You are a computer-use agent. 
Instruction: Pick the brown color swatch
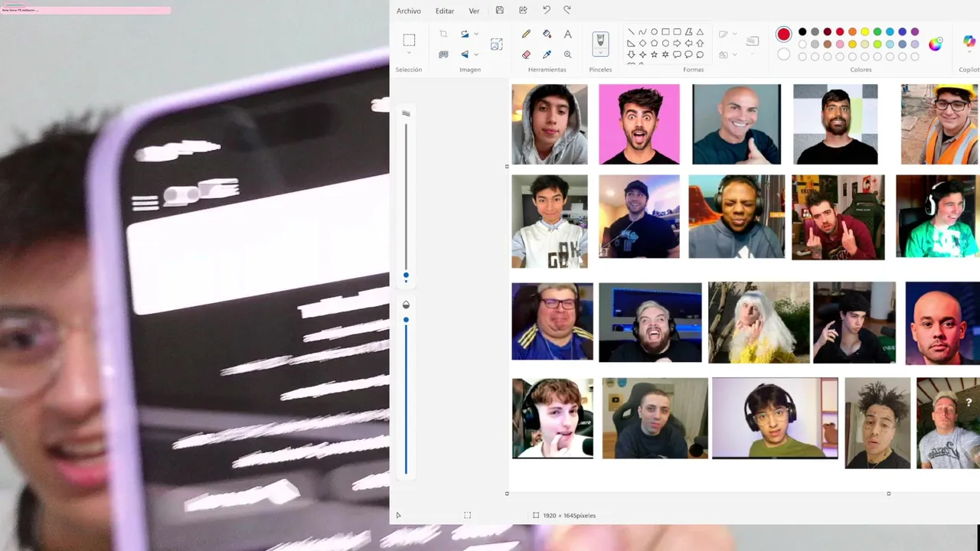pyautogui.click(x=828, y=44)
